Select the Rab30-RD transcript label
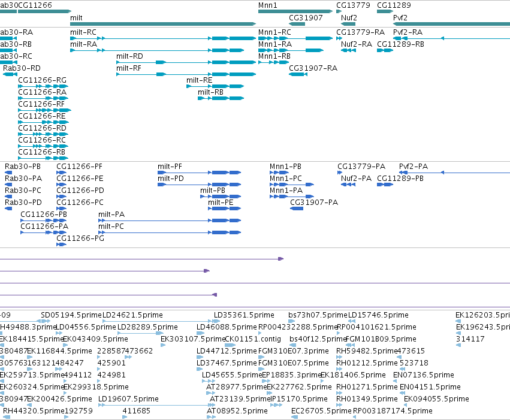 coord(22,68)
